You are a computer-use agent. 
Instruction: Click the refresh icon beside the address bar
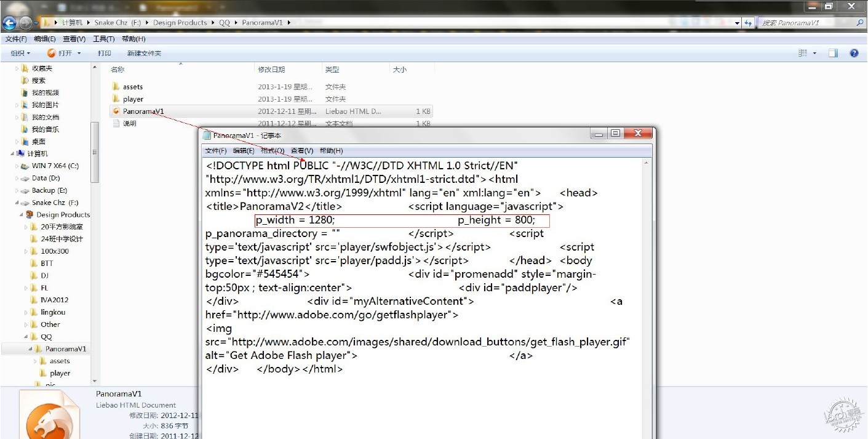tap(749, 23)
